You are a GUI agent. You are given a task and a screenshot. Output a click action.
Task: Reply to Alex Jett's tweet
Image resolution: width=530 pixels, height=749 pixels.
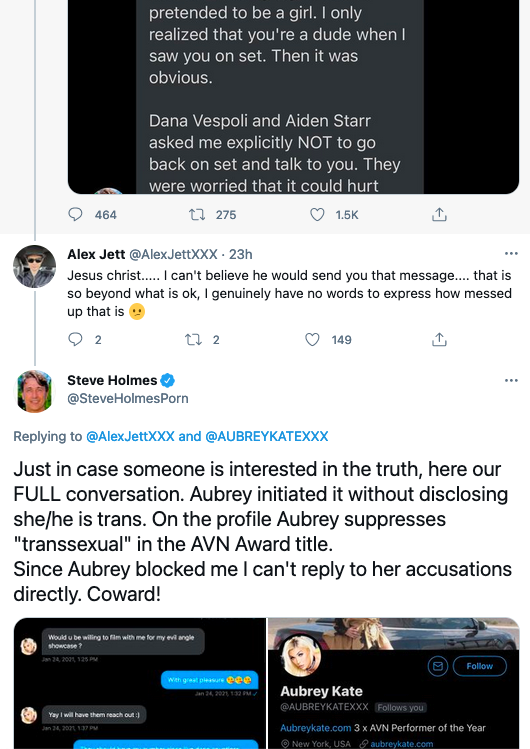[75, 340]
